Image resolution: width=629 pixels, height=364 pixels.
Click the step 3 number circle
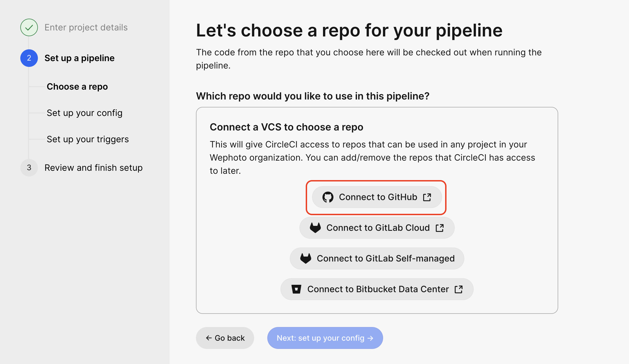(29, 168)
